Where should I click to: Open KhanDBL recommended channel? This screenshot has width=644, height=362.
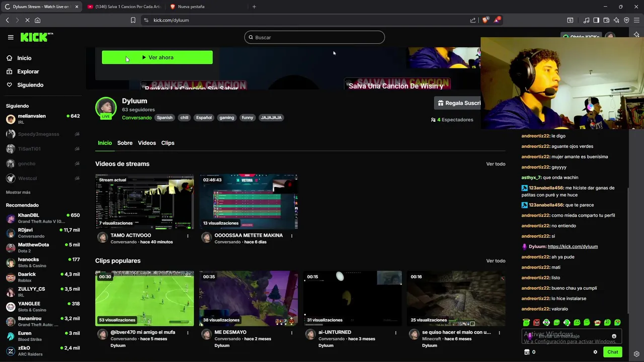(42, 218)
